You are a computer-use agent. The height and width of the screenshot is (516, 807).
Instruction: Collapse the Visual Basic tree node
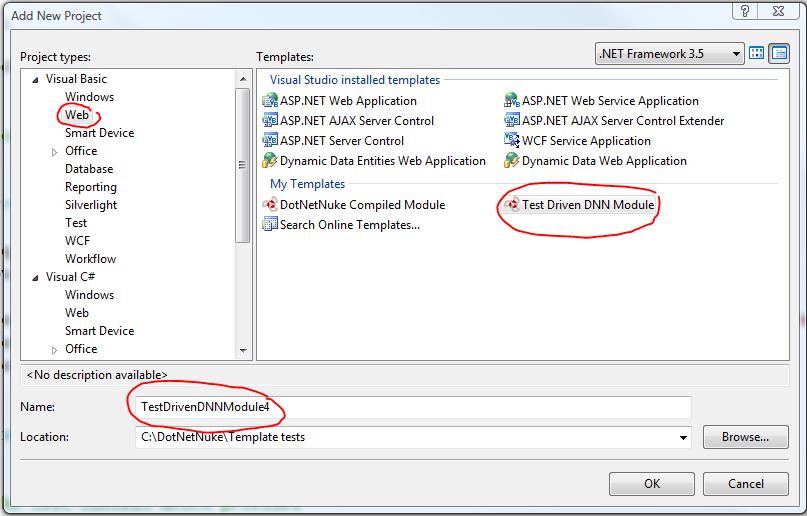[x=35, y=80]
